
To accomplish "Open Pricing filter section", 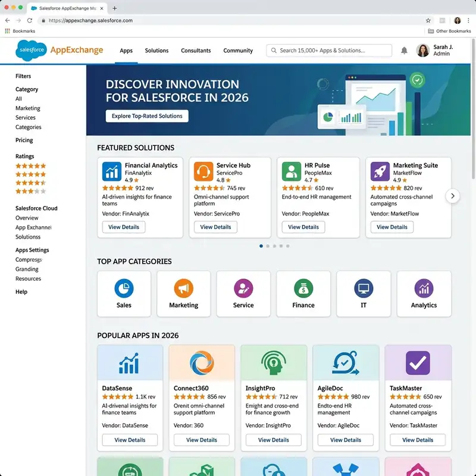I will pos(24,140).
